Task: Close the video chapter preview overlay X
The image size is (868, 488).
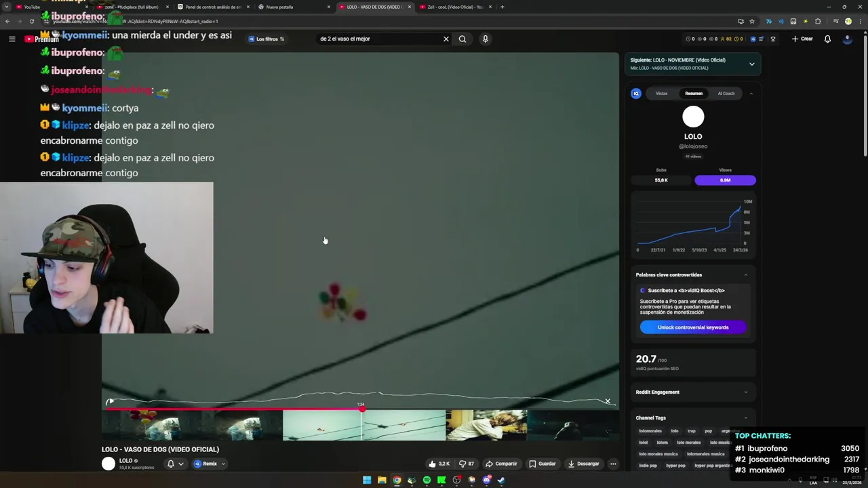Action: (608, 401)
